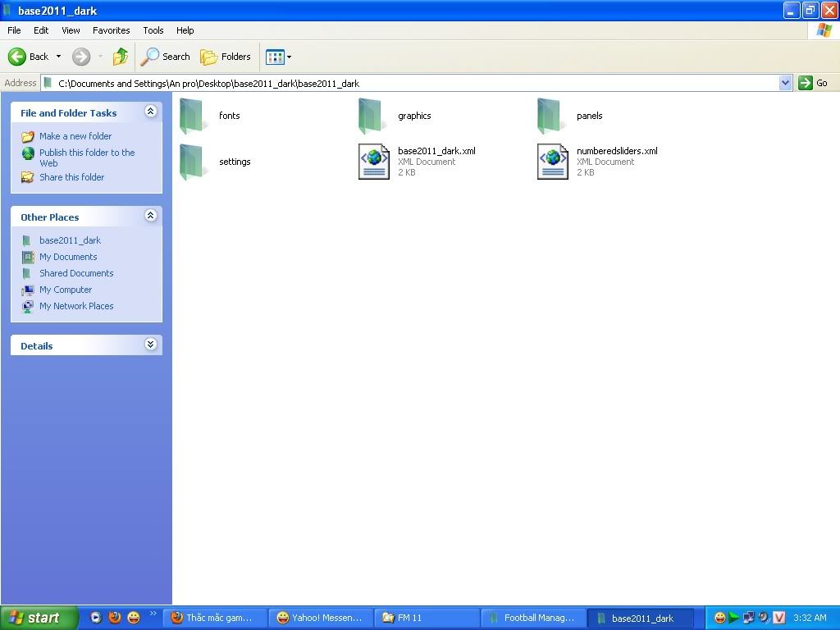Select the base2011_dark.xml file icon
Image resolution: width=840 pixels, height=630 pixels.
pos(374,162)
